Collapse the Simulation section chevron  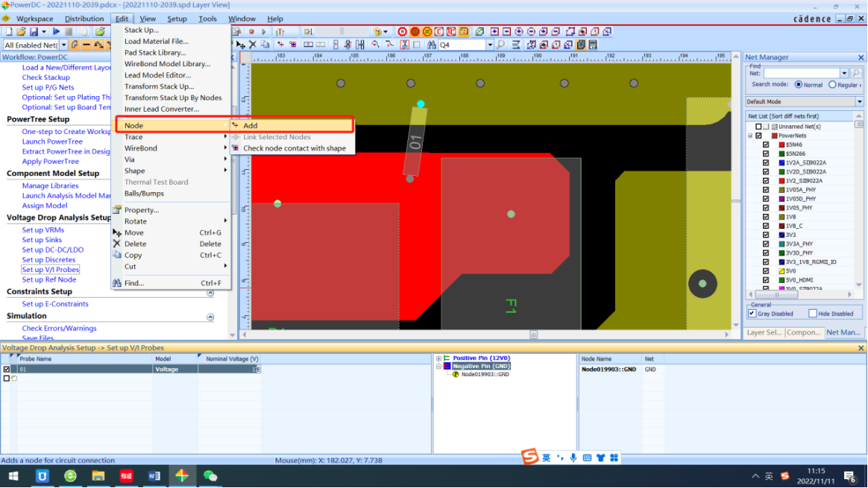click(210, 317)
